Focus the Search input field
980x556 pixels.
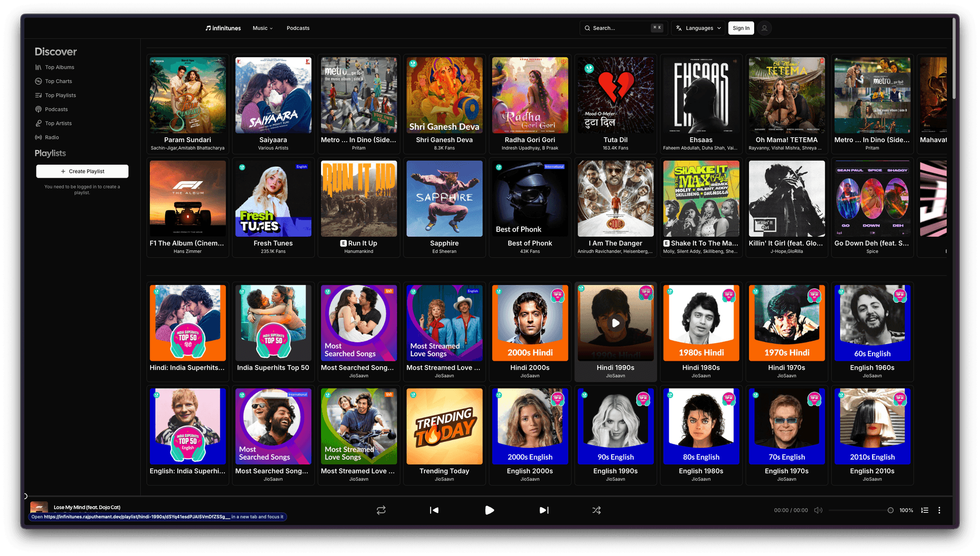coord(623,28)
